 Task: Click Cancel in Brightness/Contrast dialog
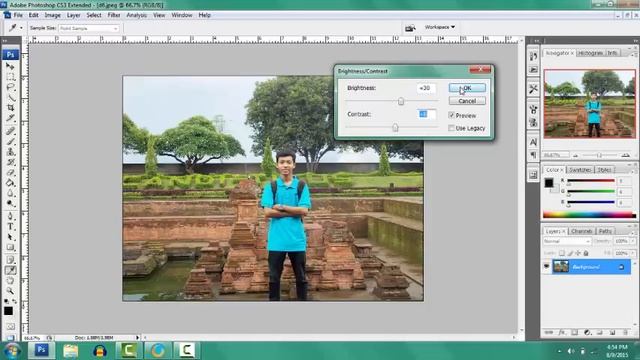coord(467,101)
